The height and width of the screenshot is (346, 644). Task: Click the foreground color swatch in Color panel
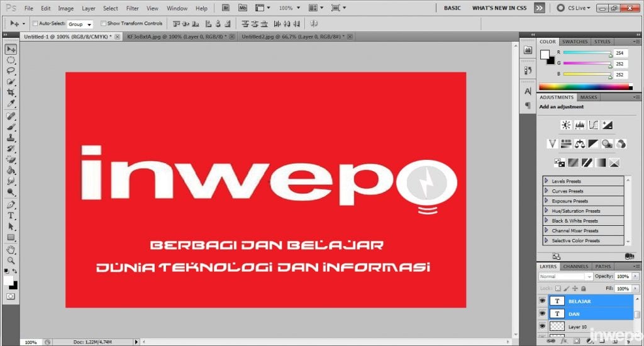point(545,55)
